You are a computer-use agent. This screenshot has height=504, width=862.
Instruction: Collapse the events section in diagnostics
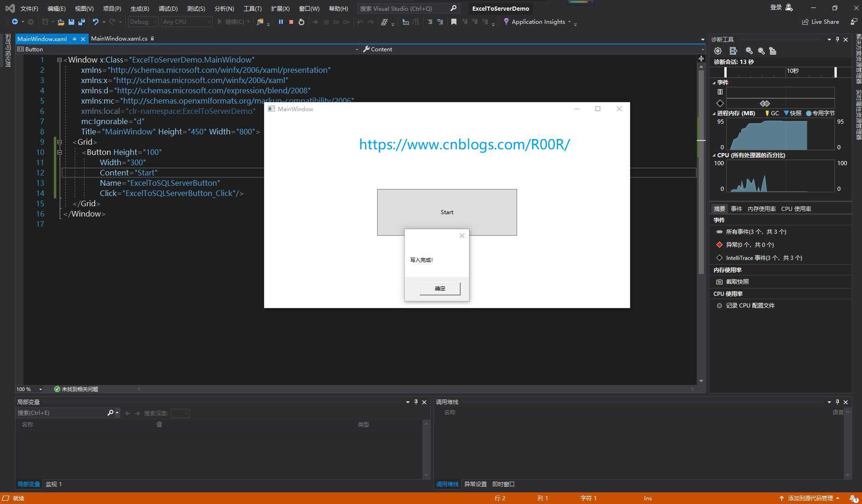714,83
